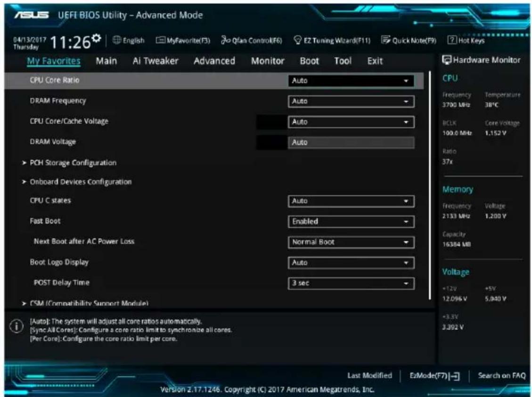
Task: Click the 12.096 V voltage reading
Action: coord(455,299)
